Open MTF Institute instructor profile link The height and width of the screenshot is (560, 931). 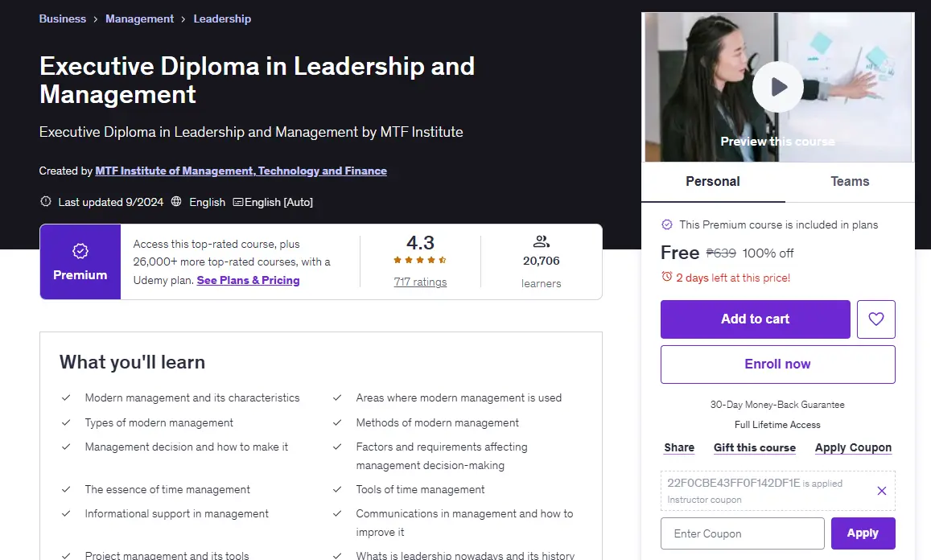tap(241, 171)
